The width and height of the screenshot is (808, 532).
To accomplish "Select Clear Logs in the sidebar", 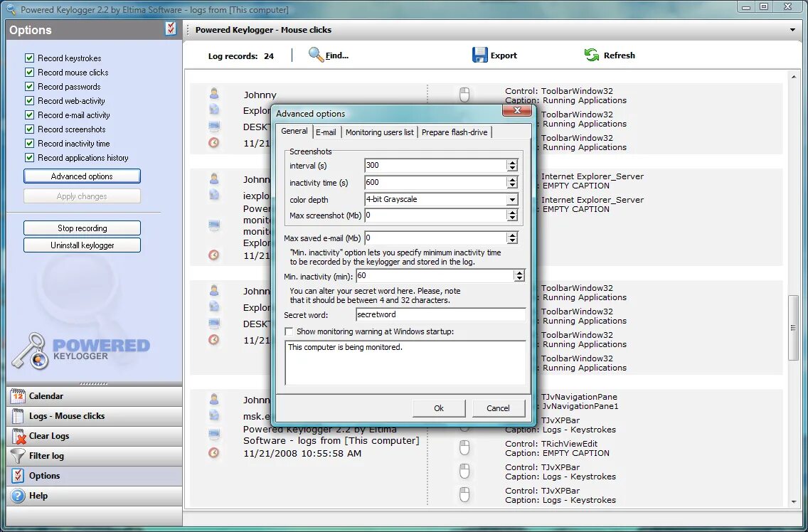I will [x=95, y=436].
